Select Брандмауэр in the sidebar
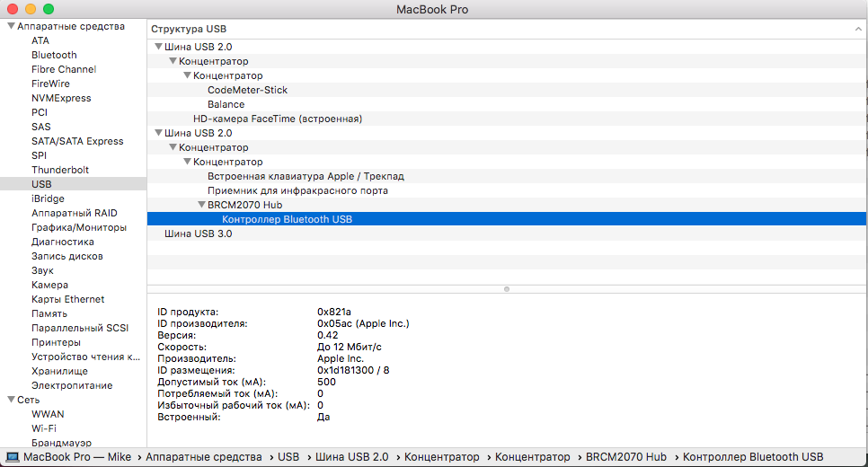Viewport: 868px width, 467px height. (61, 443)
